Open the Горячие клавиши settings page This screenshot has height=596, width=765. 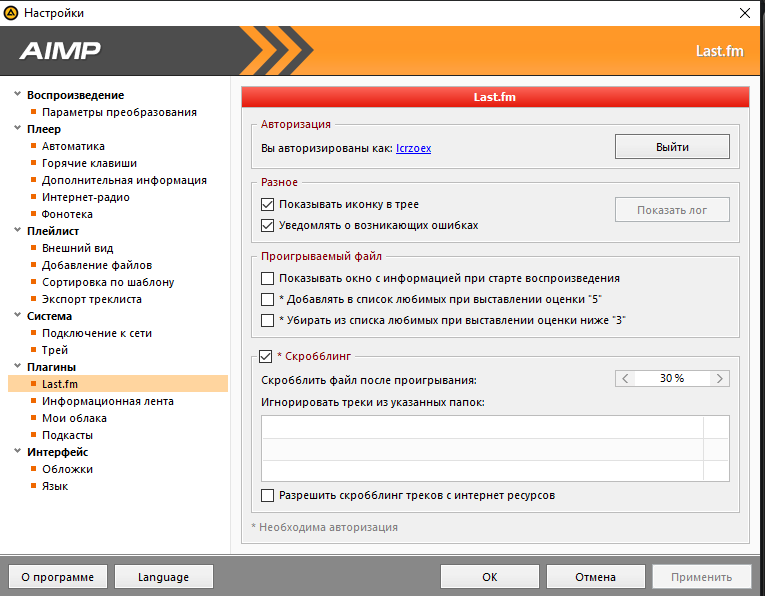[89, 163]
